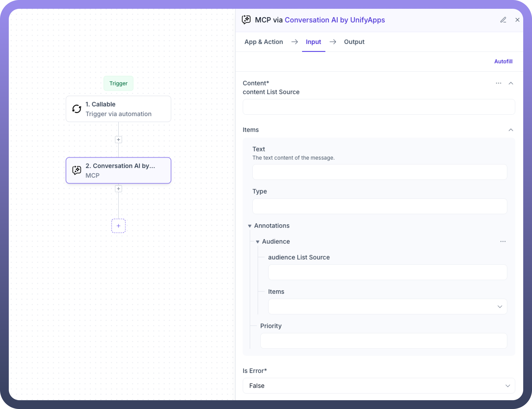The height and width of the screenshot is (409, 532).
Task: Collapse the Items section chevron
Action: [511, 130]
